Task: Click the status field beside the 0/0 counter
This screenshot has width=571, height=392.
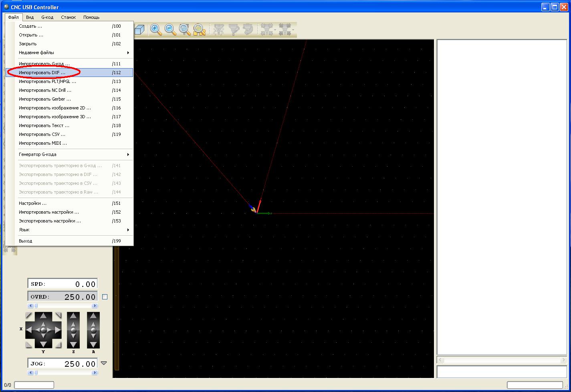Action: [34, 385]
